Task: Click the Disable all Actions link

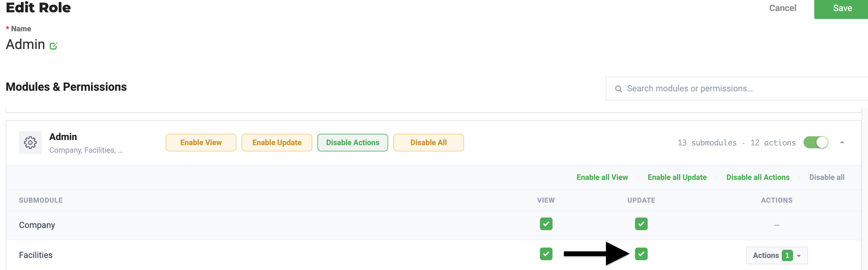Action: (x=757, y=177)
